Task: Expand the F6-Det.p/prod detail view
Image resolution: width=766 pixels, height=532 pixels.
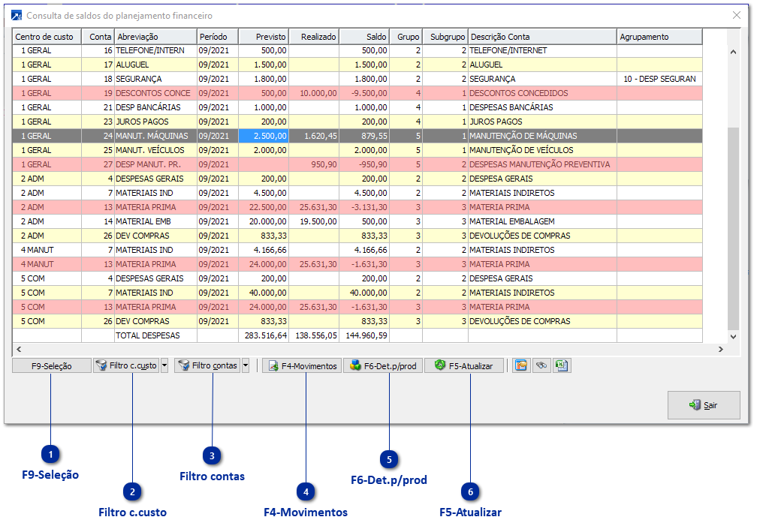Action: click(x=384, y=365)
